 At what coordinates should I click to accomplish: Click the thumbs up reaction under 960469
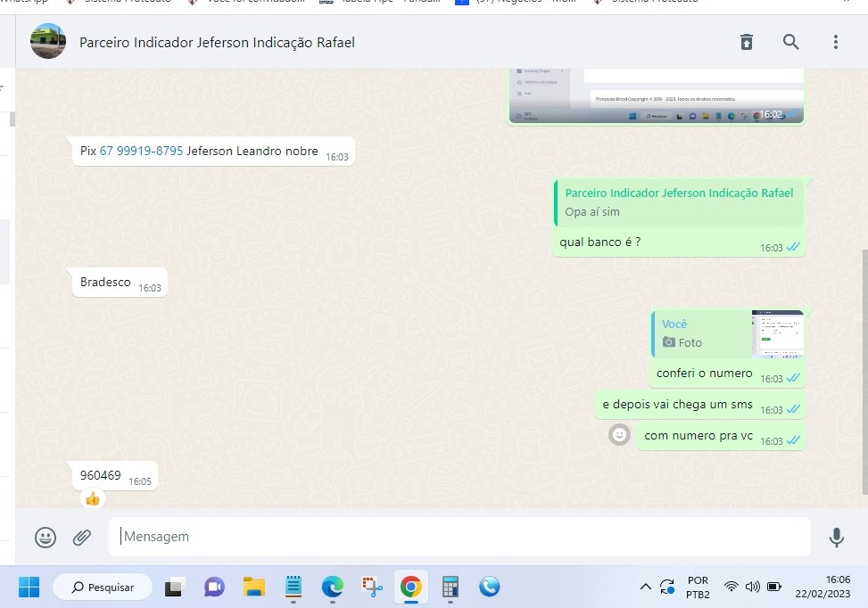pyautogui.click(x=92, y=498)
